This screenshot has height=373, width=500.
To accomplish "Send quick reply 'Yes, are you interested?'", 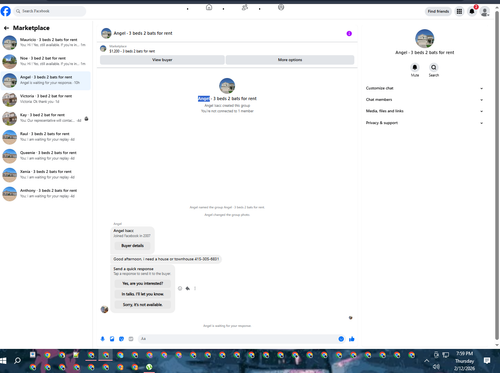I will click(143, 283).
